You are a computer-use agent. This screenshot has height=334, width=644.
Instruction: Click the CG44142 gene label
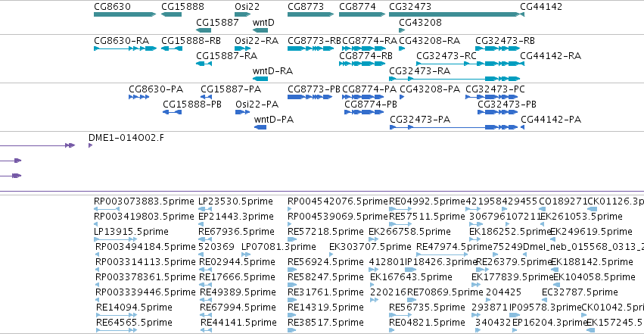(541, 7)
